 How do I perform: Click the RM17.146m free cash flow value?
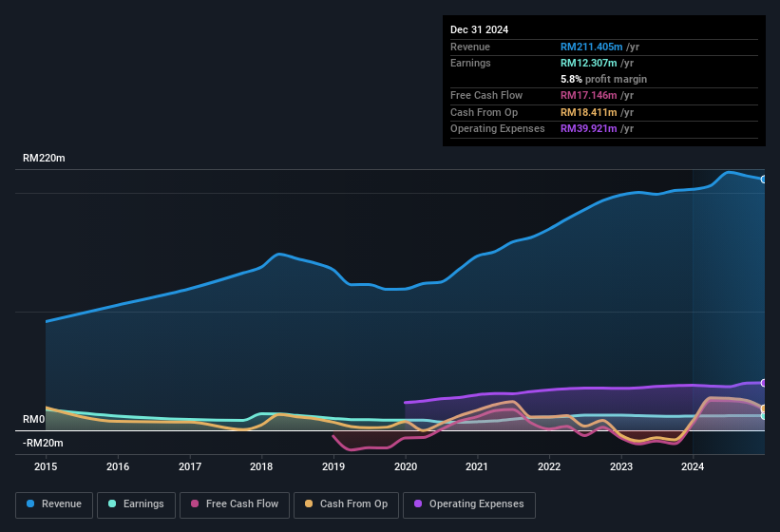(x=588, y=95)
